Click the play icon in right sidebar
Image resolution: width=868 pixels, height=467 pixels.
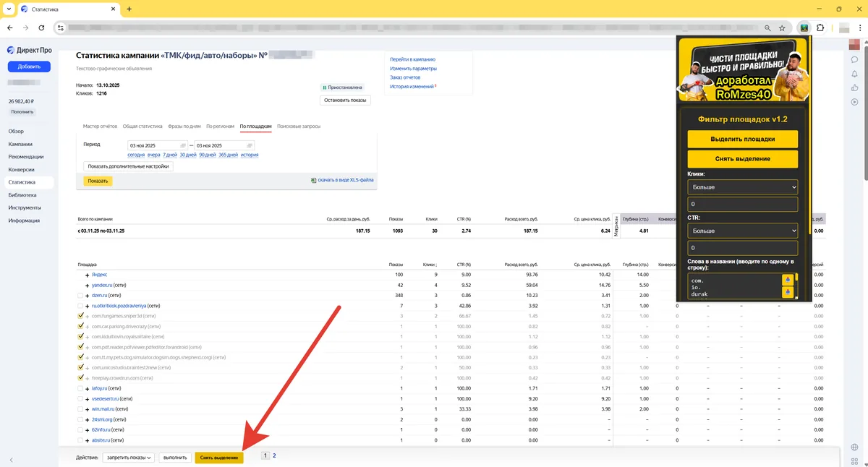[855, 102]
